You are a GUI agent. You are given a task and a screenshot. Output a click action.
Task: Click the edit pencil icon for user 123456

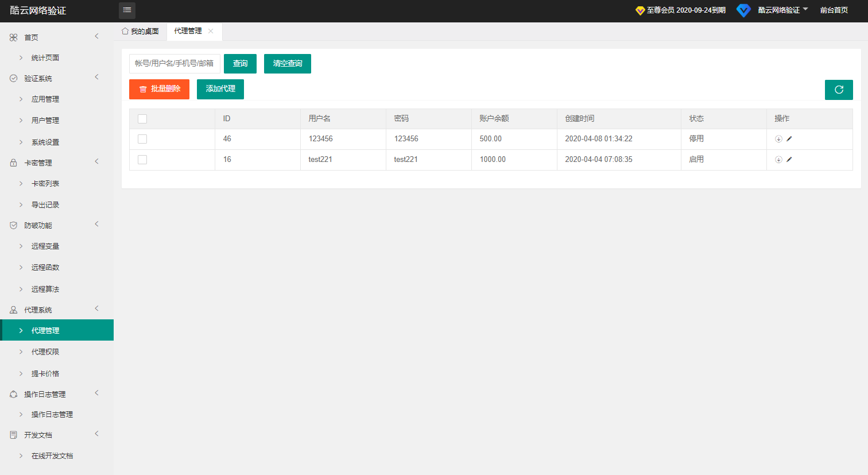[x=789, y=139]
